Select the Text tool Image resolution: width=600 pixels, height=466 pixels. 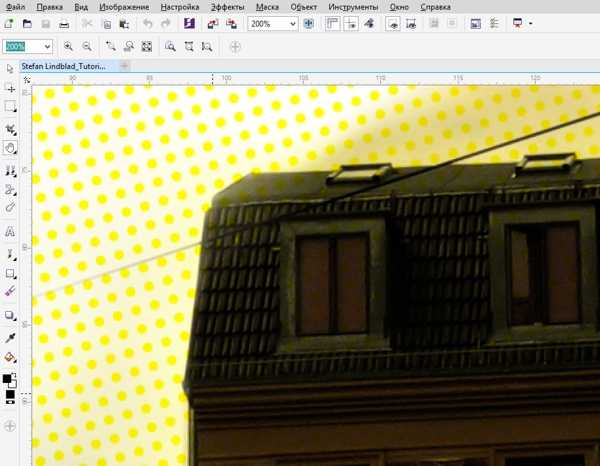(10, 231)
